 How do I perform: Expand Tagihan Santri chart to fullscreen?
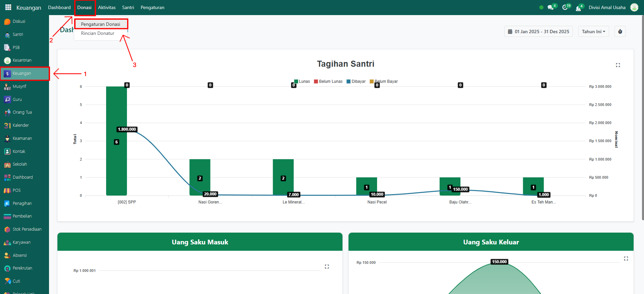618,65
